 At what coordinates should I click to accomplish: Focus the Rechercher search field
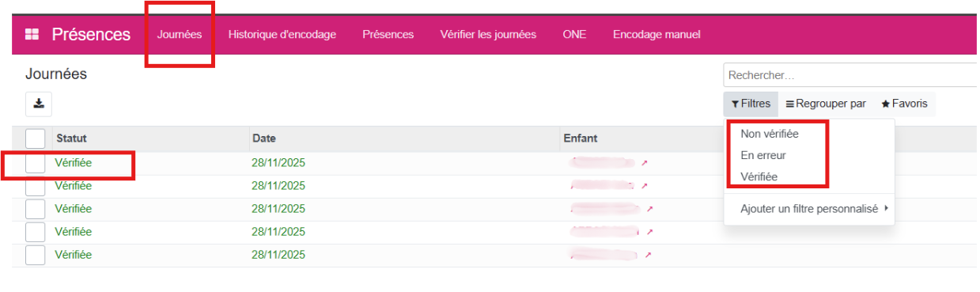[x=850, y=75]
